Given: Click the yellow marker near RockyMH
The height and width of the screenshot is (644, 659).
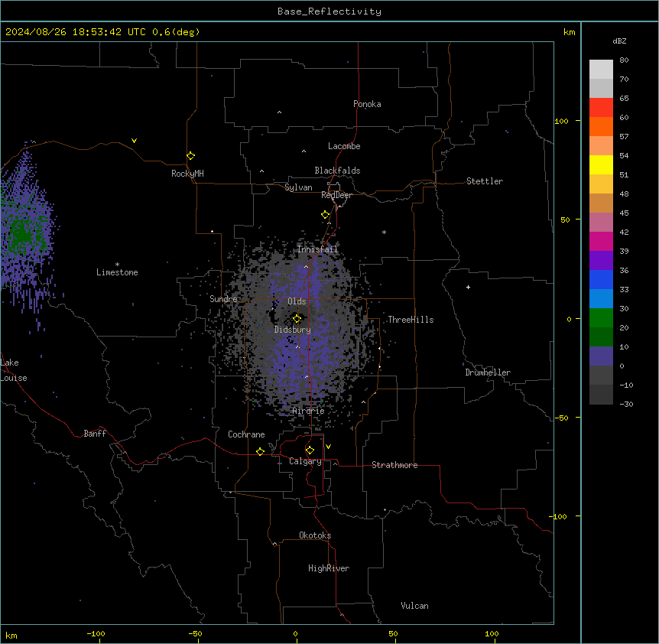Looking at the screenshot, I should click(191, 155).
